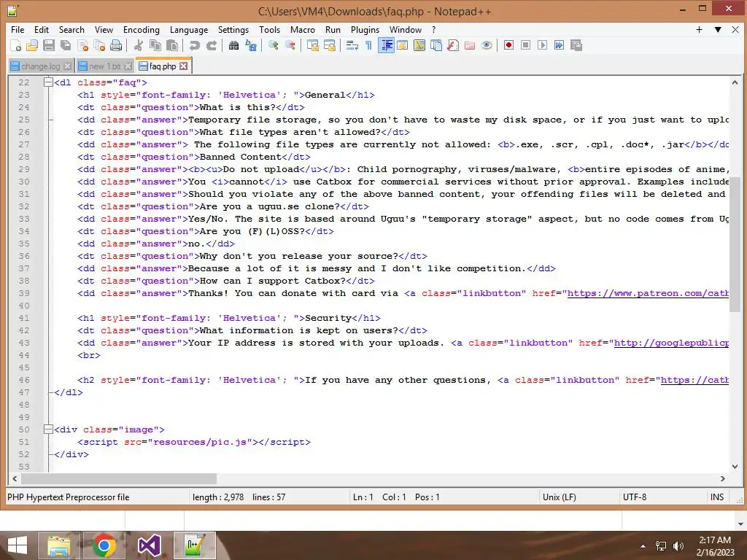Open Find with the binoculars icon
Image resolution: width=747 pixels, height=560 pixels.
coord(233,45)
